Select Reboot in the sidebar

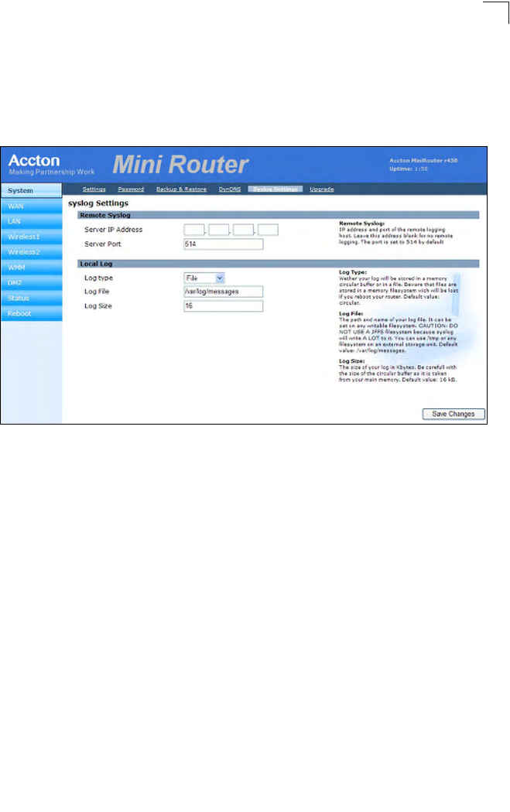pos(31,314)
